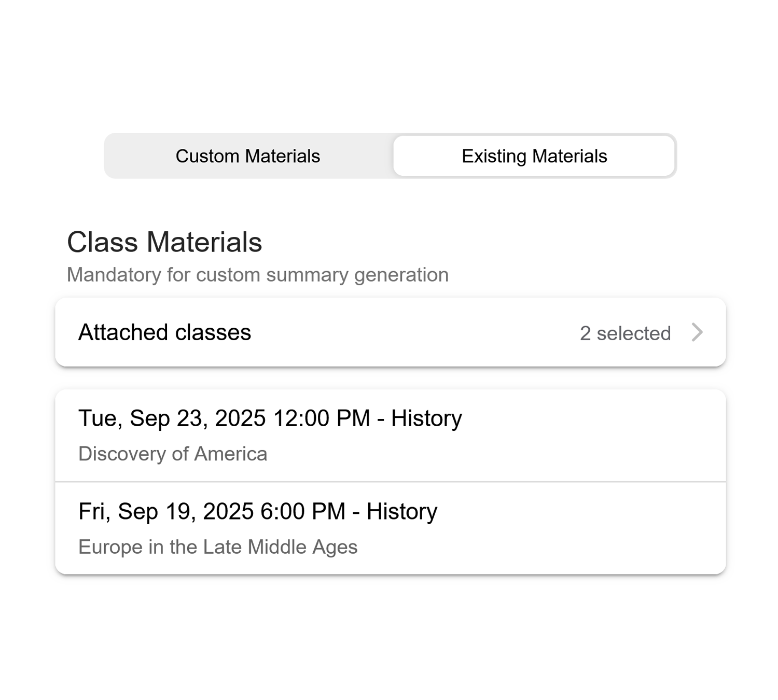
Task: Tap the active Existing Materials segment
Action: [534, 156]
